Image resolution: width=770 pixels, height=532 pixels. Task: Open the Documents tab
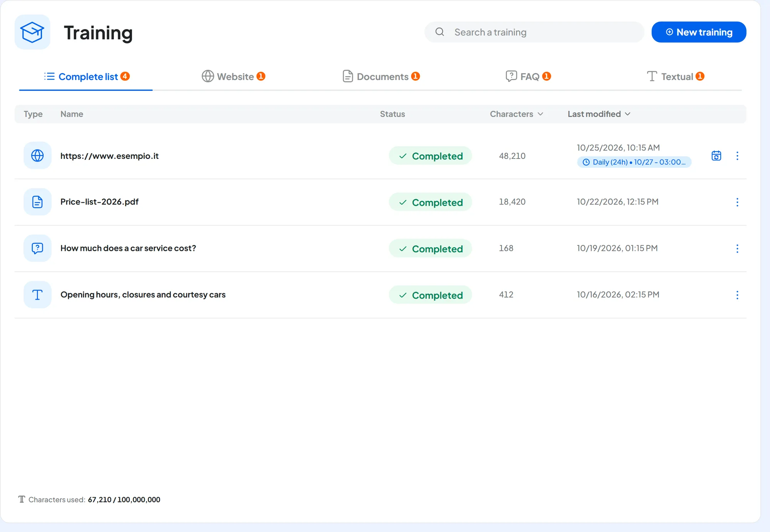[x=381, y=77]
